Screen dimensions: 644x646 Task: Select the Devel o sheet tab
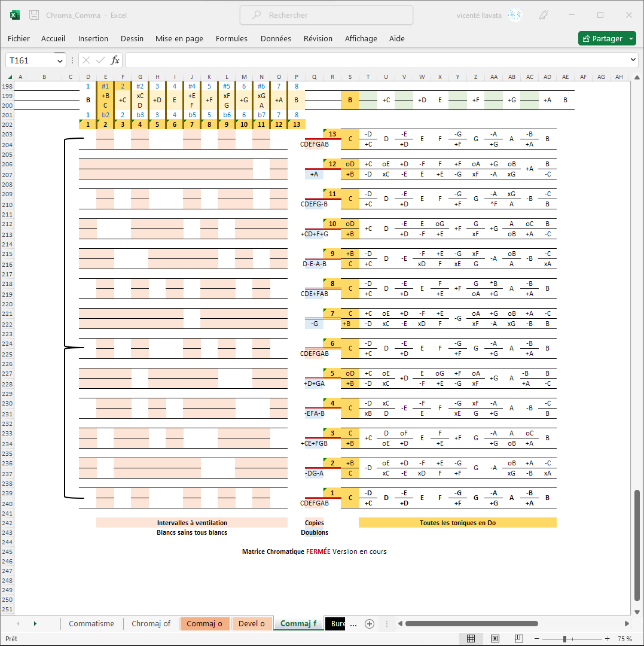pos(252,624)
